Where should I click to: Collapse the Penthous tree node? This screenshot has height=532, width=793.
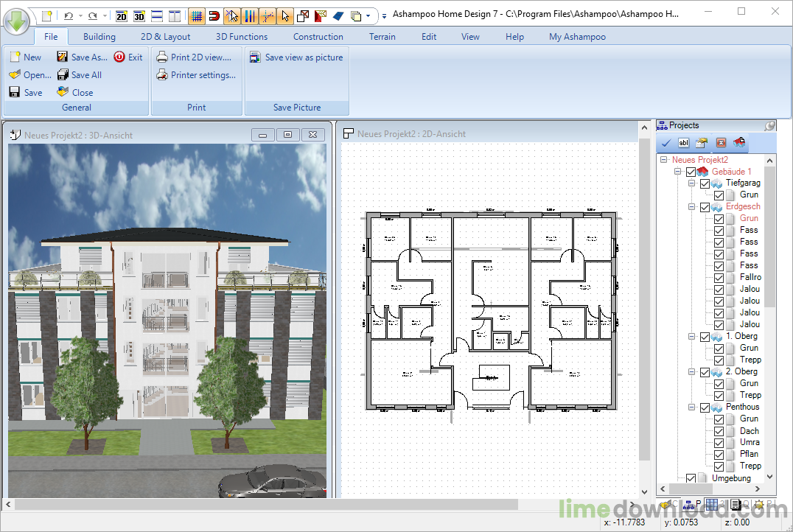[x=692, y=407]
